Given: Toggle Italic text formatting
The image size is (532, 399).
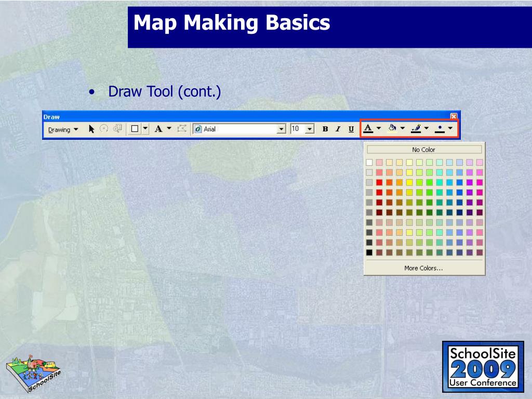Looking at the screenshot, I should [338, 129].
